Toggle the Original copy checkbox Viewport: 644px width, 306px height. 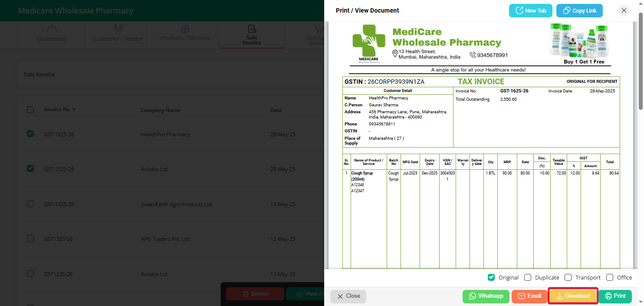[491, 277]
